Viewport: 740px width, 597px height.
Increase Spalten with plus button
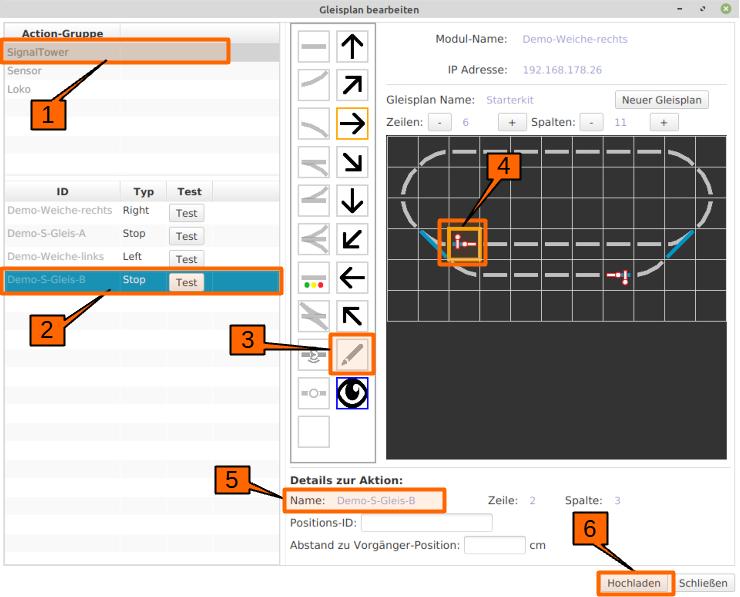(663, 122)
